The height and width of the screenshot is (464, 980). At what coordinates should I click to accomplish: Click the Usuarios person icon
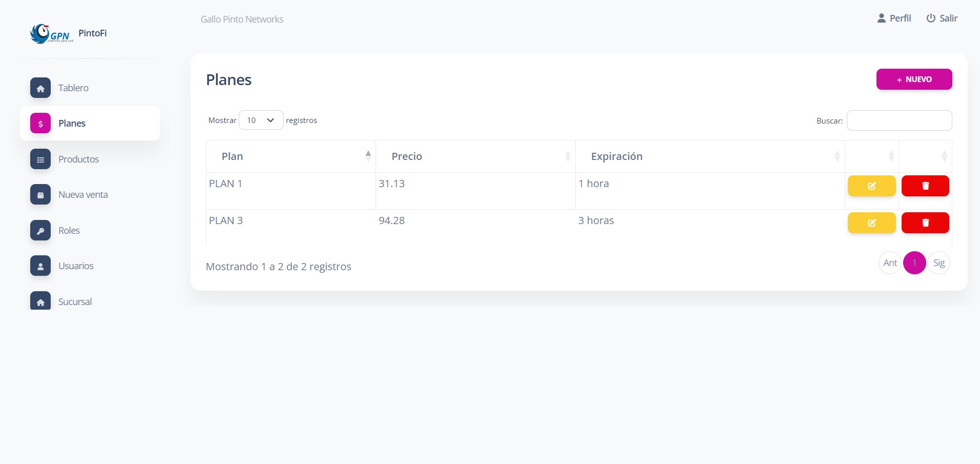pos(40,266)
